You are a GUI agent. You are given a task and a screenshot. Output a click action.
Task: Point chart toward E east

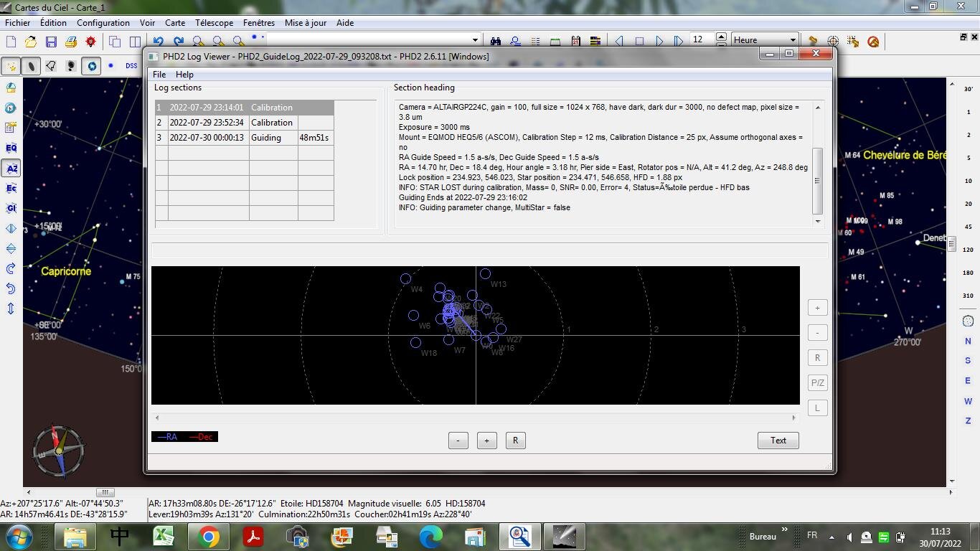(x=968, y=381)
